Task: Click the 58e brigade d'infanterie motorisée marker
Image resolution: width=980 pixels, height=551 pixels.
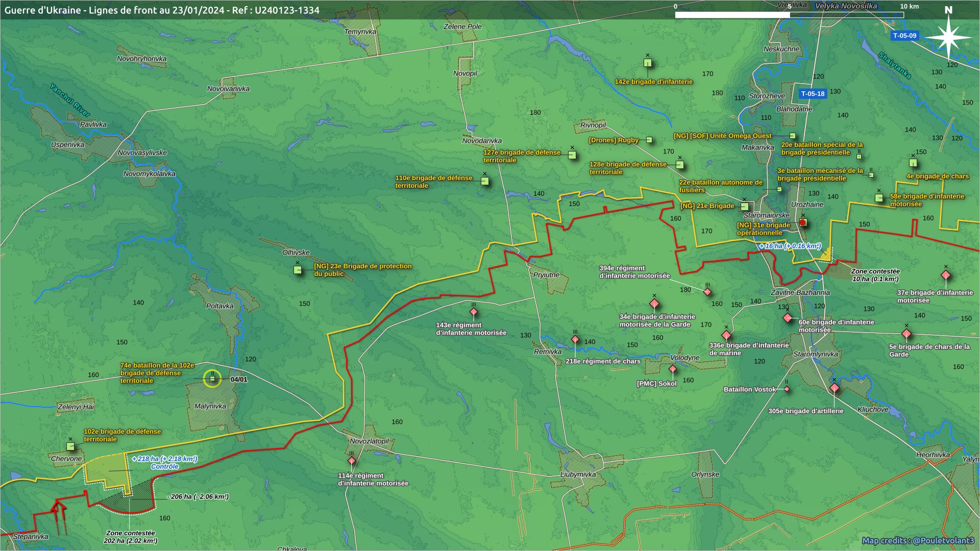Action: [x=879, y=198]
